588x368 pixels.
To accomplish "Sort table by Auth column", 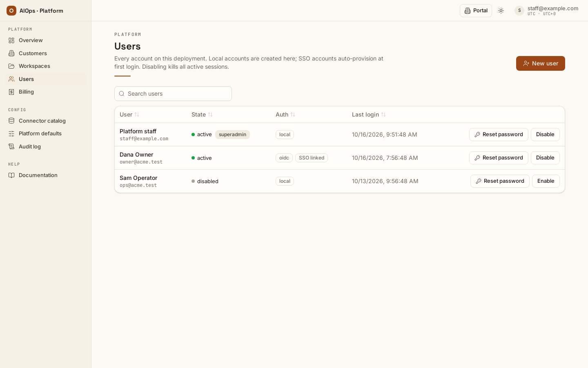I will [x=285, y=114].
